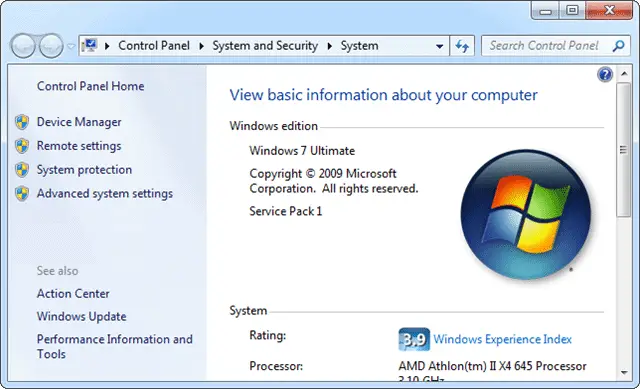Open the recent pages dropdown beside Forward
The image size is (640, 389).
[71, 46]
